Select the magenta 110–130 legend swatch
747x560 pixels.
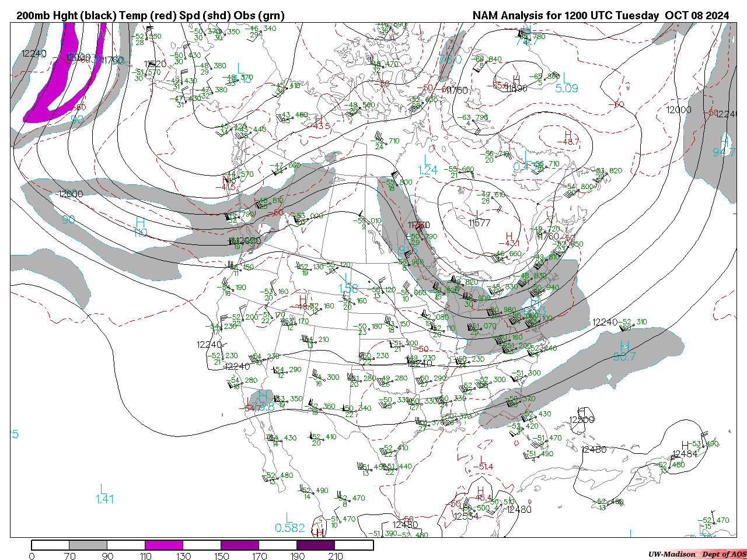164,545
